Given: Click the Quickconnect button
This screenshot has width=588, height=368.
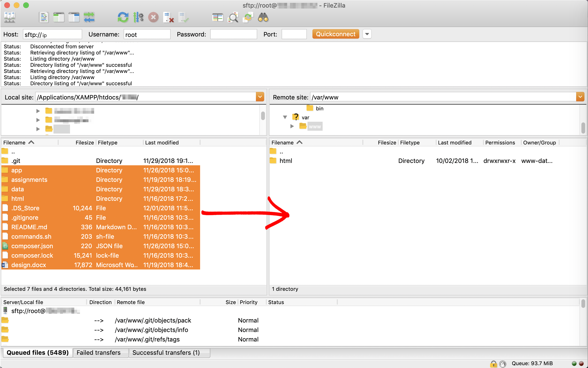Looking at the screenshot, I should (x=335, y=34).
